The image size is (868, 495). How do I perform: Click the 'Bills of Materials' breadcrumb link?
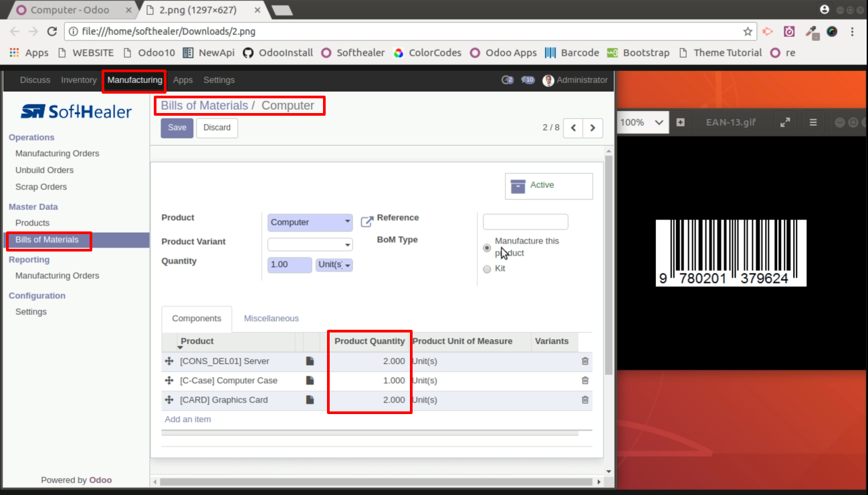[205, 106]
